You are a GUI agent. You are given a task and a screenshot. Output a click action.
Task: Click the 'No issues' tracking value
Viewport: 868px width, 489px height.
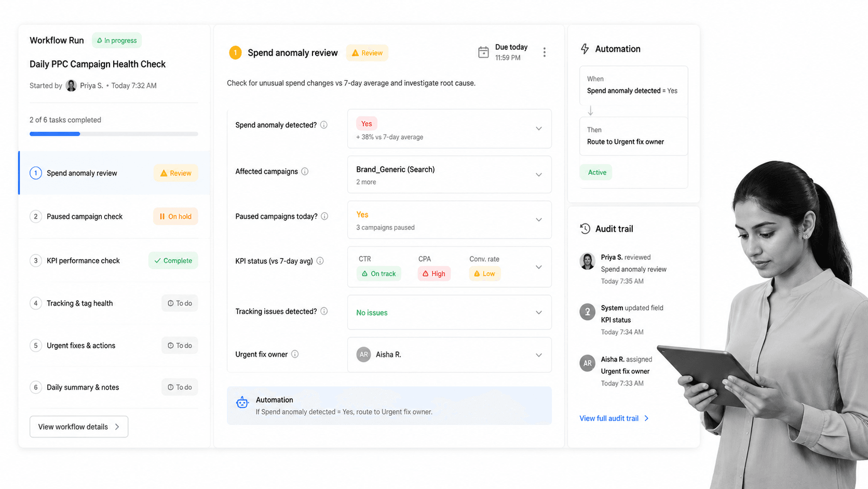tap(372, 313)
